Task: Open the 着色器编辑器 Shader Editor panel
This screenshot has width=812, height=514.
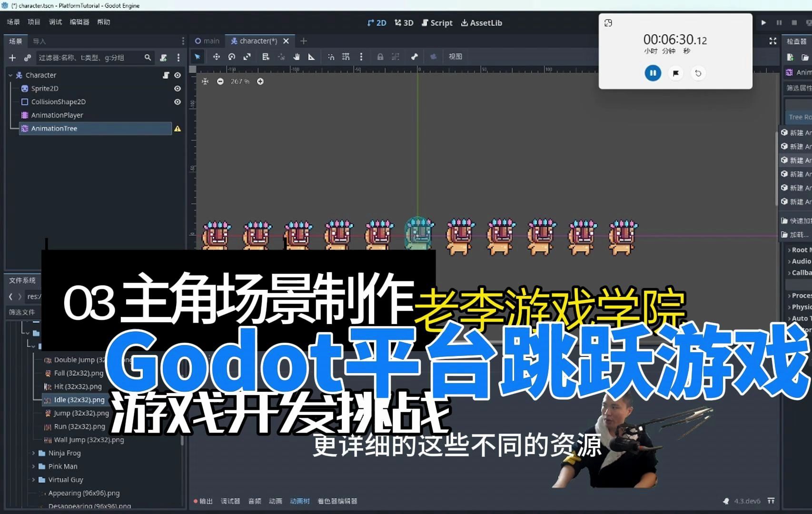Action: tap(337, 501)
